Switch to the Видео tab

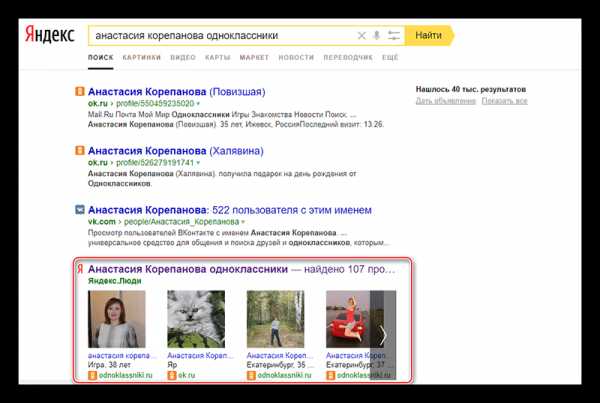[183, 57]
